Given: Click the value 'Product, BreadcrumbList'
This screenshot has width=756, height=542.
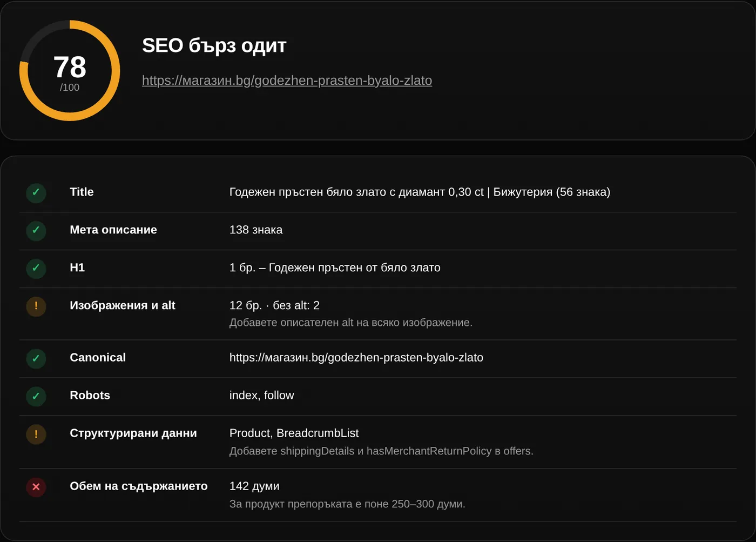Looking at the screenshot, I should pyautogui.click(x=294, y=433).
